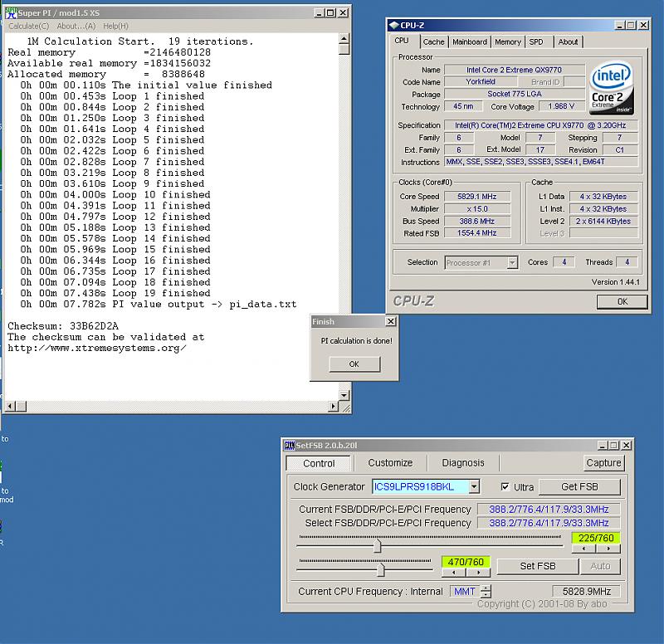Click OK in the Finish dialog
The width and height of the screenshot is (664, 644).
point(354,364)
